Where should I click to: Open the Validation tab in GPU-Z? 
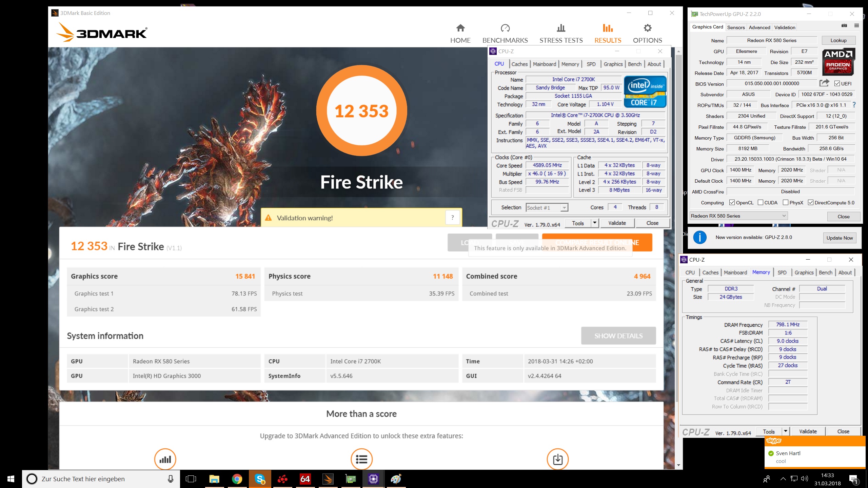[x=785, y=27]
